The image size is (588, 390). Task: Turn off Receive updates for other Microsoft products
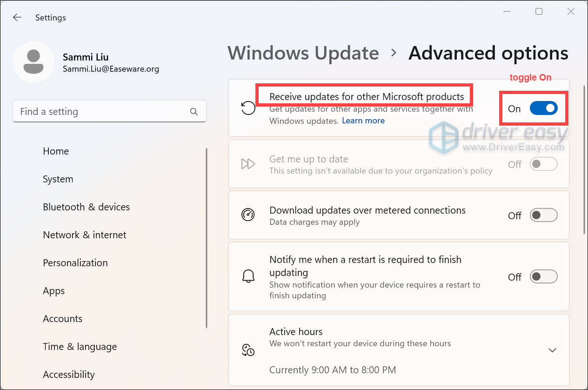543,108
